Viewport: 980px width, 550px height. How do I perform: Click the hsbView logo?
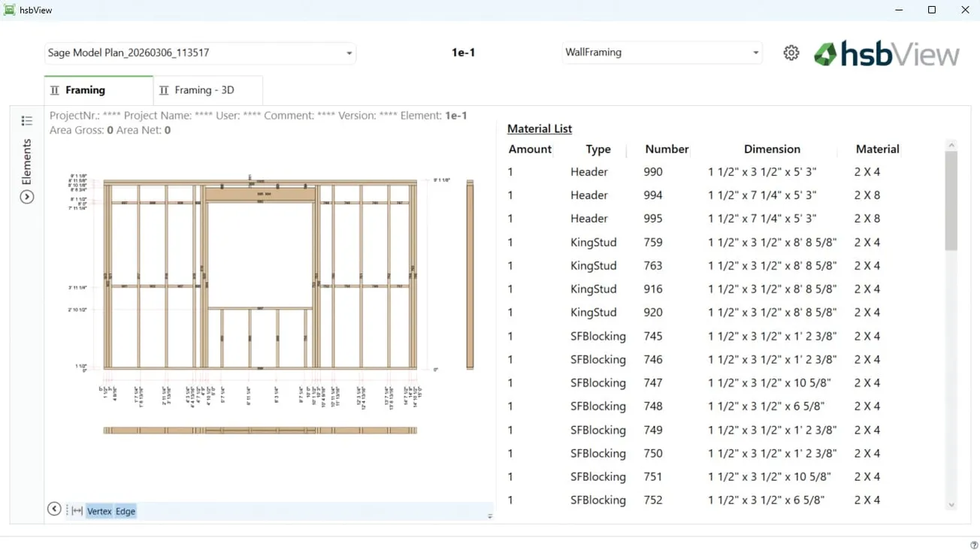pos(887,53)
